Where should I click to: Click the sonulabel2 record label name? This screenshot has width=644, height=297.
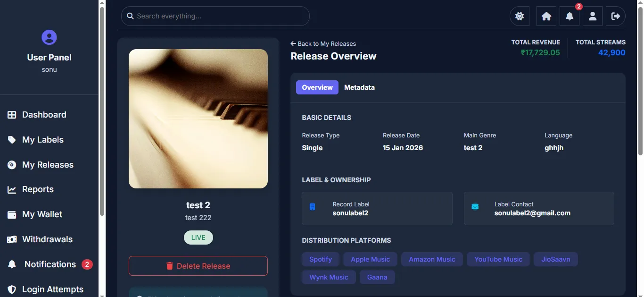(x=350, y=213)
